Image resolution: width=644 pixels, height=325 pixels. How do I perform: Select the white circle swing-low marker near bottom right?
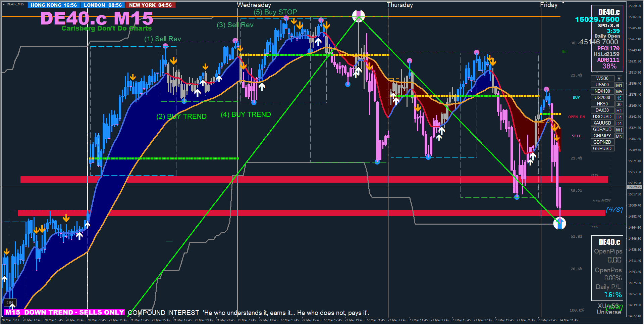(x=559, y=223)
